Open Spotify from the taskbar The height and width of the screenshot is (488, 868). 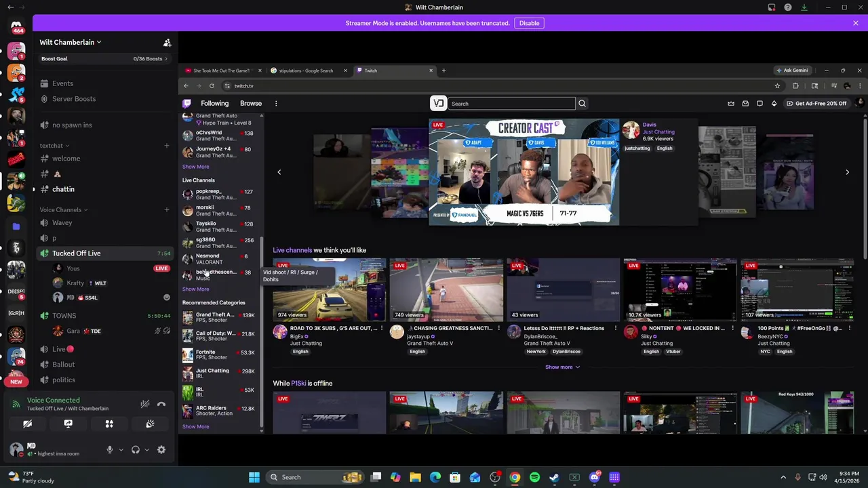[534, 477]
